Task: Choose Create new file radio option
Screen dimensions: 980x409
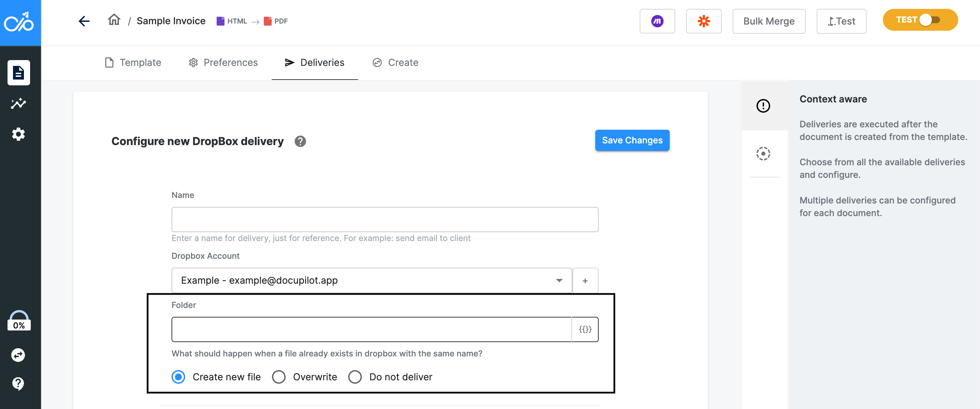Action: pyautogui.click(x=178, y=377)
